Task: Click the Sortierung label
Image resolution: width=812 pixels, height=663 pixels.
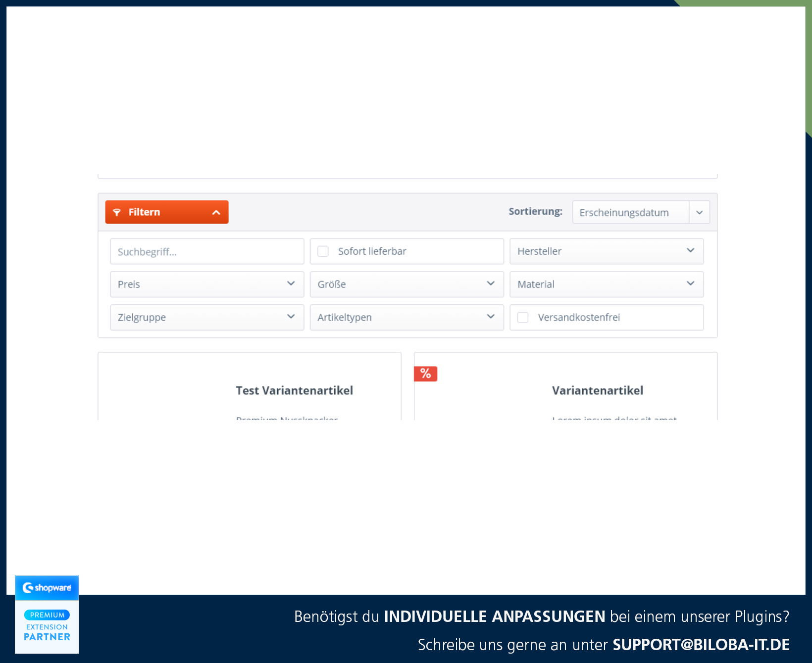Action: click(535, 212)
